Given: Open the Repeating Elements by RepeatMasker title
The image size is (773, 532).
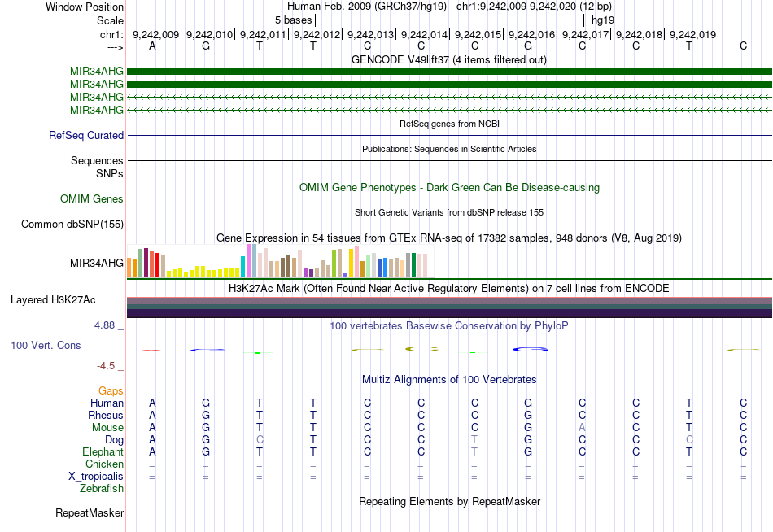Looking at the screenshot, I should (x=449, y=502).
